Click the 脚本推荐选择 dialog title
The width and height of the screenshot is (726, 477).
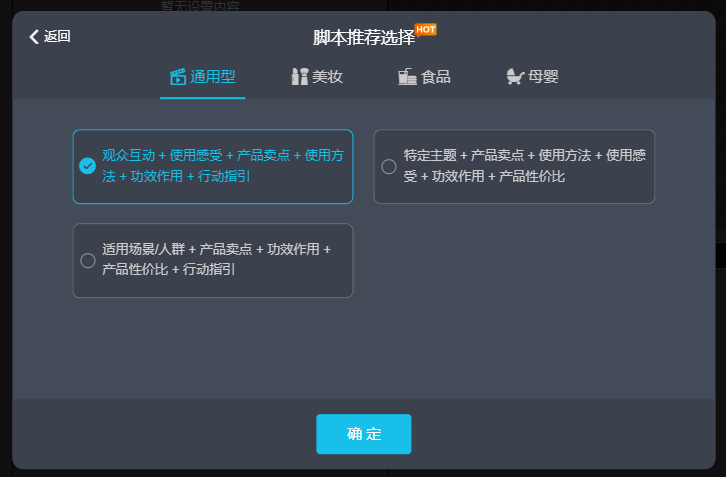364,38
